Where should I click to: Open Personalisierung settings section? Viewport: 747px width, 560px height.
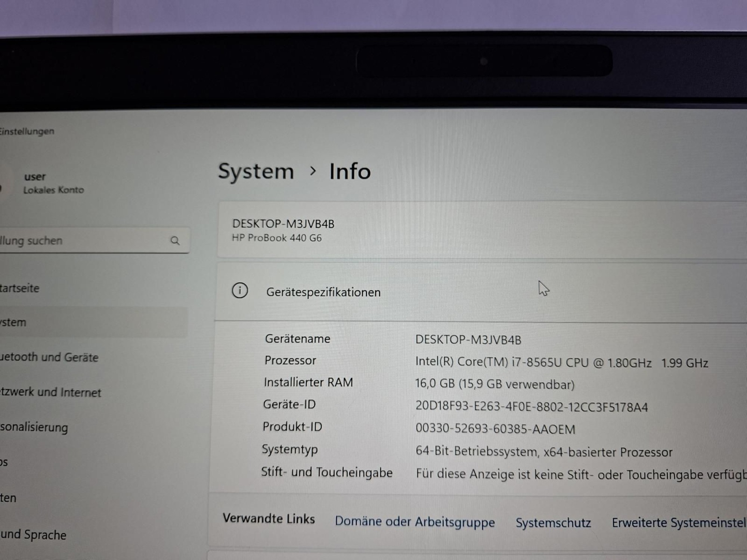click(x=34, y=427)
